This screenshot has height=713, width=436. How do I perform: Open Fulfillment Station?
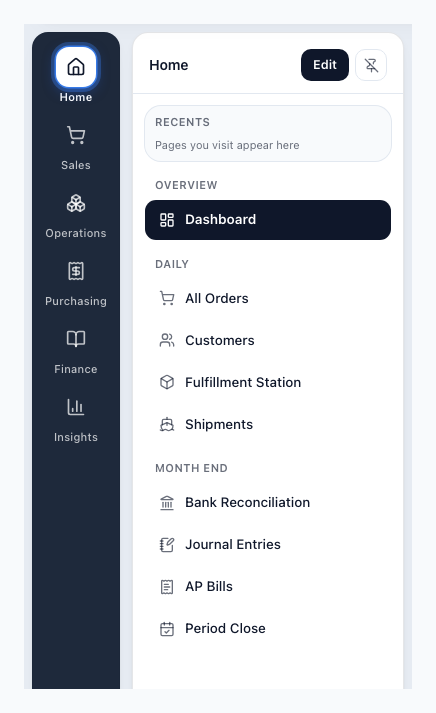(x=268, y=382)
